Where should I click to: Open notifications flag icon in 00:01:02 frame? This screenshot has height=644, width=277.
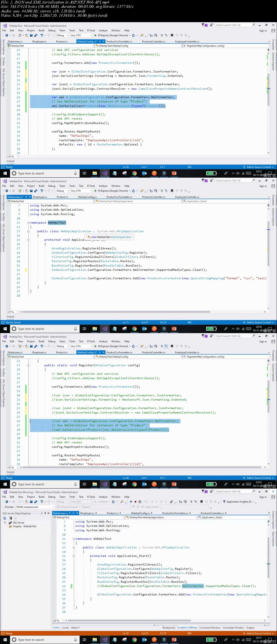pyautogui.click(x=204, y=25)
